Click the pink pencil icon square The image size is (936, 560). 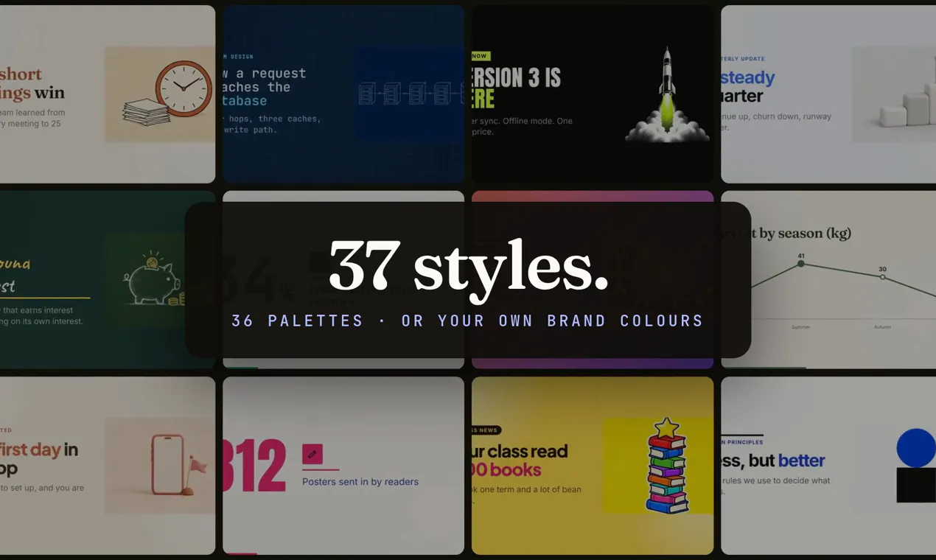pos(312,454)
